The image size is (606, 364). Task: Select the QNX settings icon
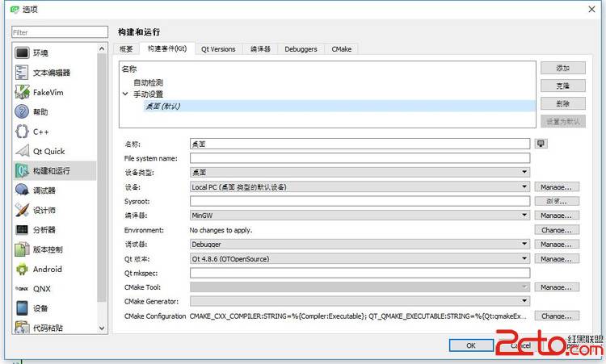[x=22, y=289]
